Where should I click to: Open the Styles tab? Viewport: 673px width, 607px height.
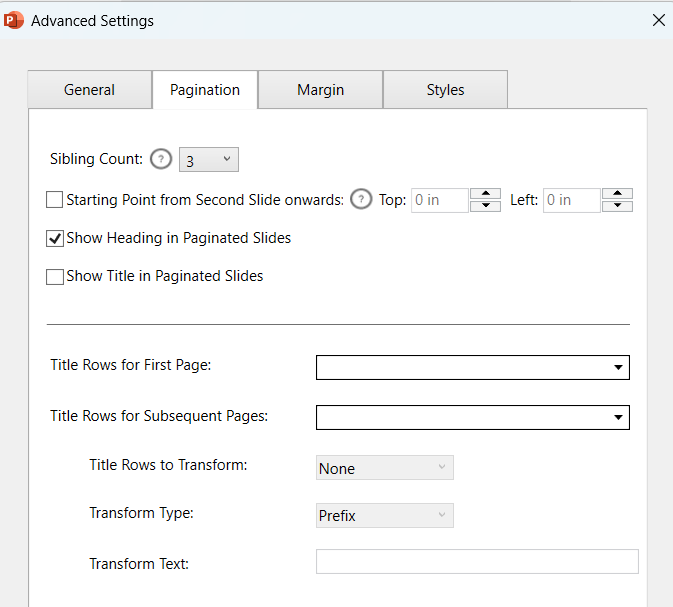(x=445, y=90)
